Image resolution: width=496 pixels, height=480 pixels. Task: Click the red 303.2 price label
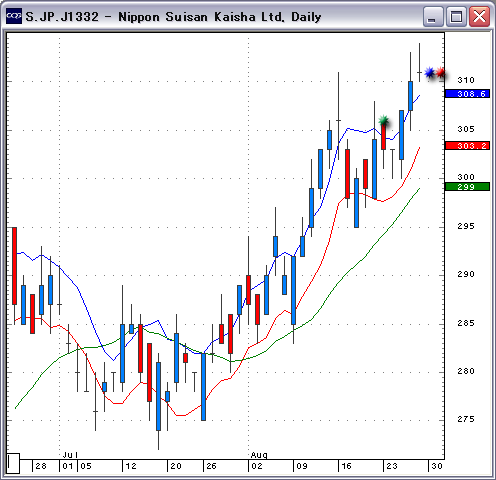tap(468, 145)
